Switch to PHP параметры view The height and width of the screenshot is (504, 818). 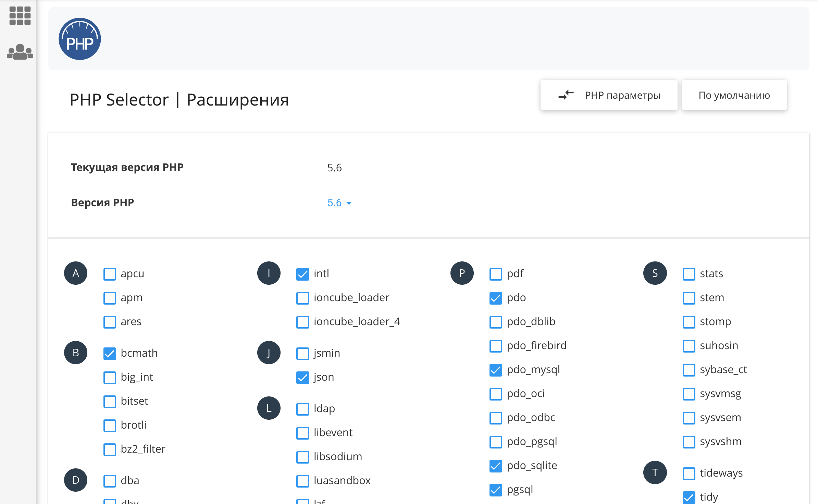(609, 95)
